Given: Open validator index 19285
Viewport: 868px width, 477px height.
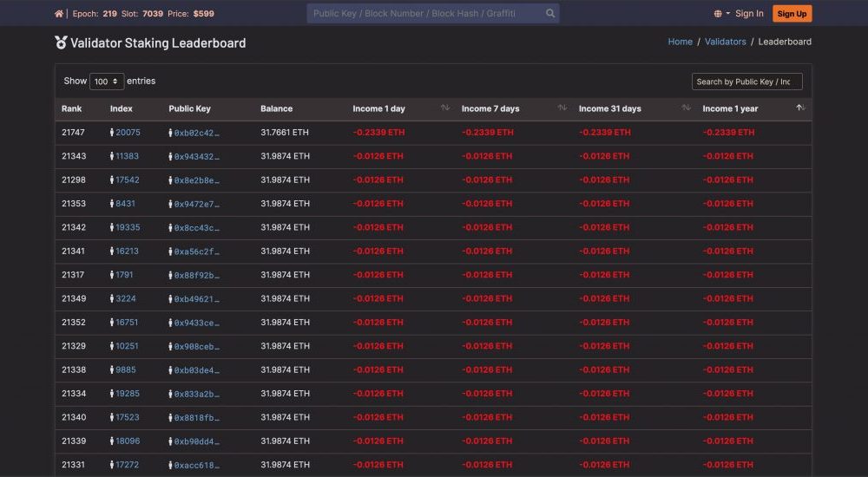Looking at the screenshot, I should (x=128, y=394).
